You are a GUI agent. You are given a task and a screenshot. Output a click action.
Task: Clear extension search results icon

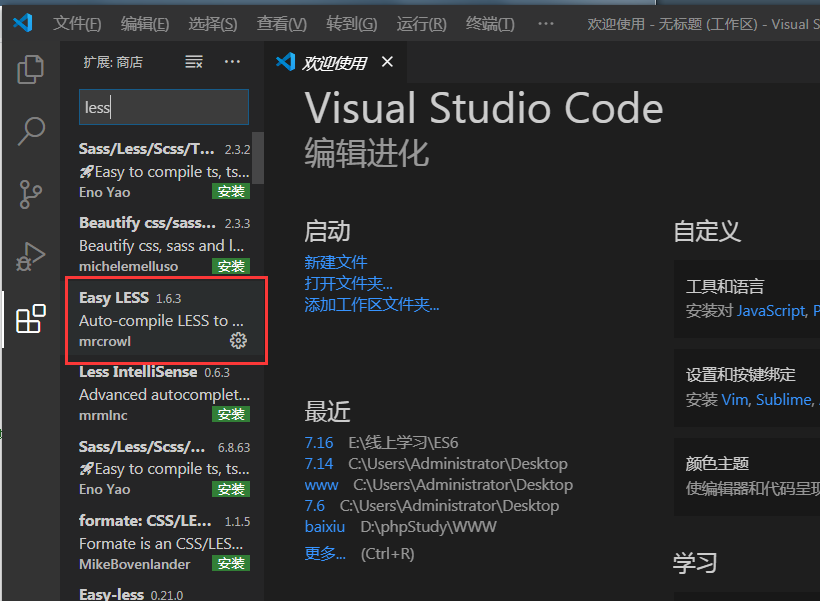click(x=193, y=62)
